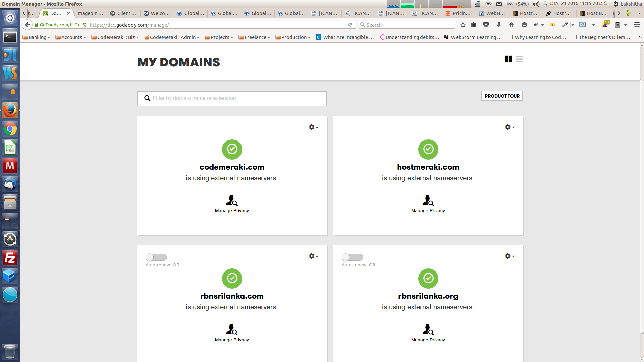Save page to Pocket
Viewport: 644px width, 362px height.
[x=486, y=25]
